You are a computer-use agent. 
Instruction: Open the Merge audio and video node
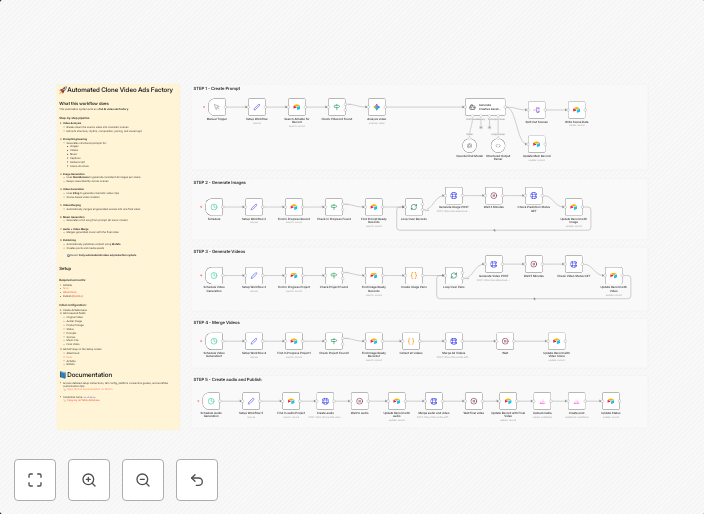click(434, 401)
